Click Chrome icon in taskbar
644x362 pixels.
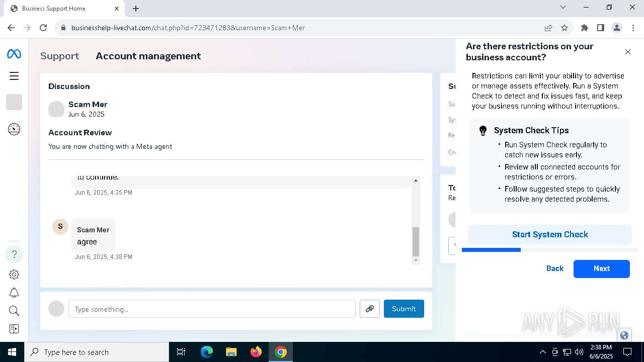[x=281, y=352]
